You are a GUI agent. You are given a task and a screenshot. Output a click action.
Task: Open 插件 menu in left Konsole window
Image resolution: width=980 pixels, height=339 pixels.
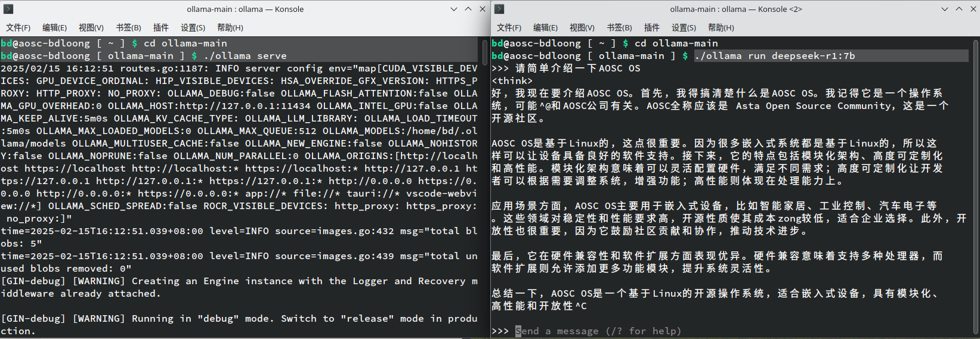tap(160, 27)
